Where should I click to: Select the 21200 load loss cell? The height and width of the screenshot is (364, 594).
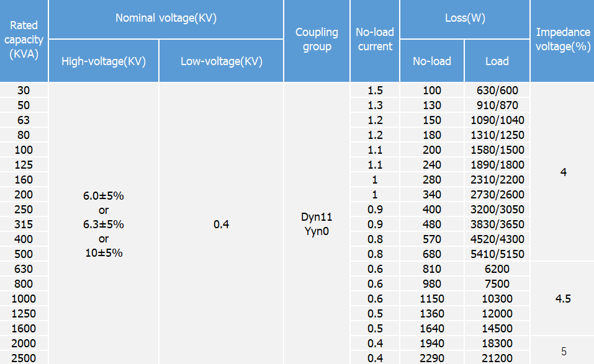click(497, 358)
